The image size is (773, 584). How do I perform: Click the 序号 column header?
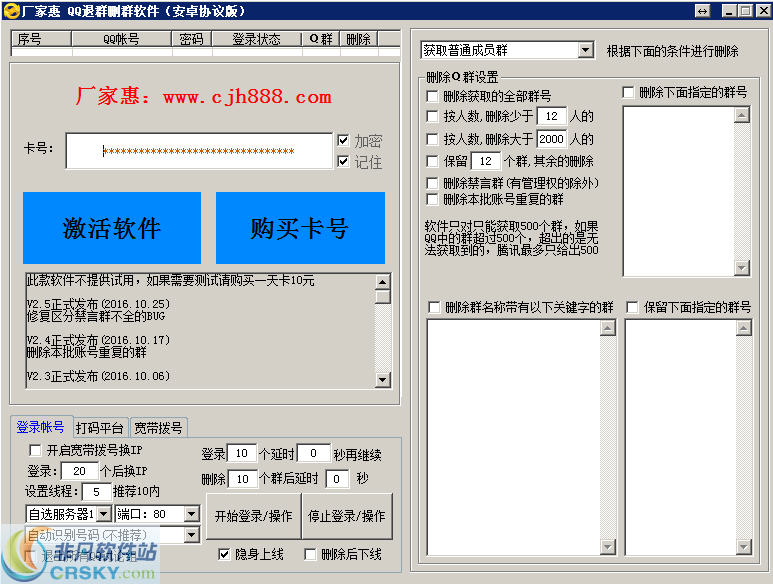41,39
